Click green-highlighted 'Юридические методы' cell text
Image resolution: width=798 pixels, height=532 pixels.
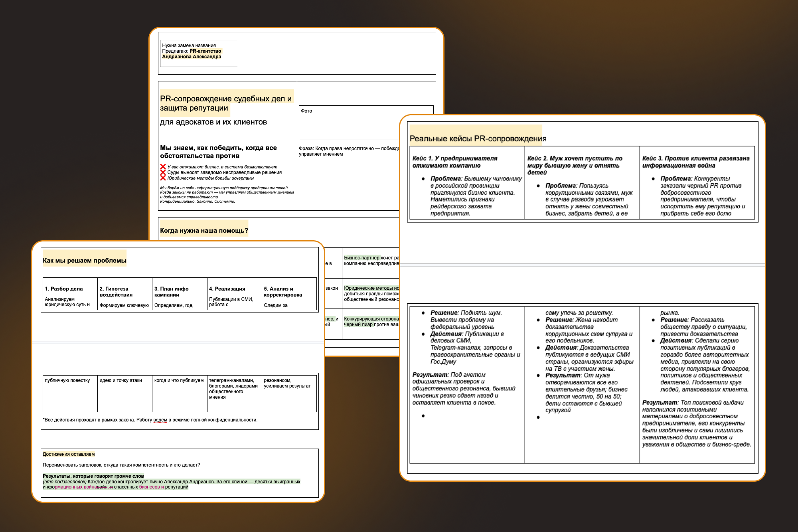pyautogui.click(x=371, y=288)
